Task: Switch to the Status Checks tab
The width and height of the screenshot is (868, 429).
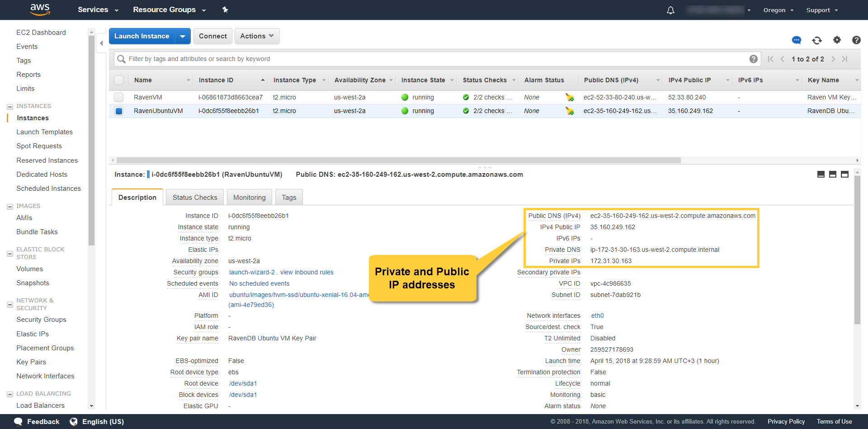Action: click(195, 198)
